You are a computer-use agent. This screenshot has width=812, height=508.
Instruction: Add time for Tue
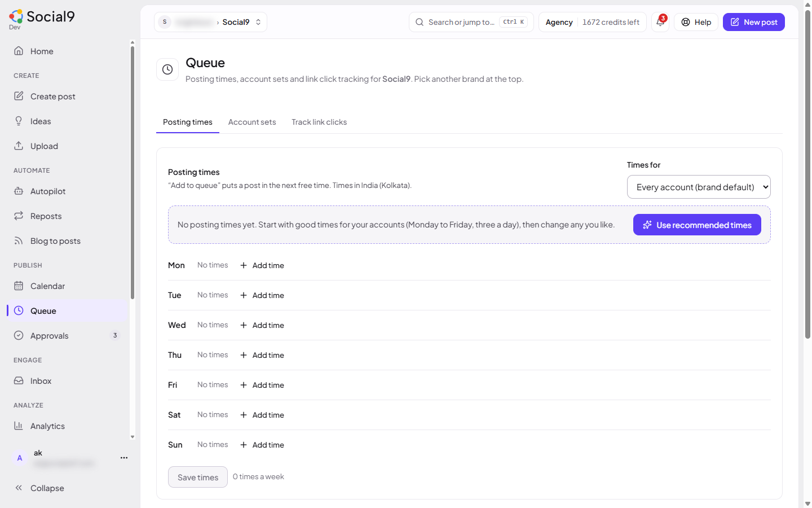point(262,295)
